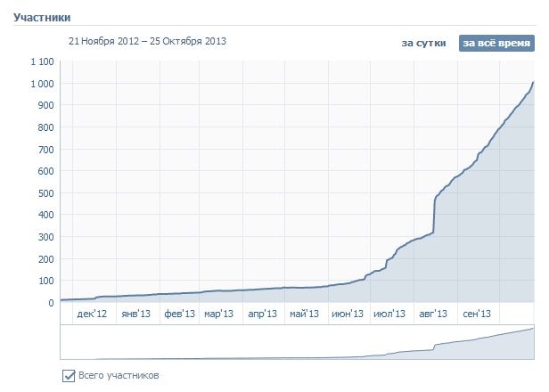This screenshot has width=549, height=392.
Task: Click the май'13 month marker
Action: point(305,314)
